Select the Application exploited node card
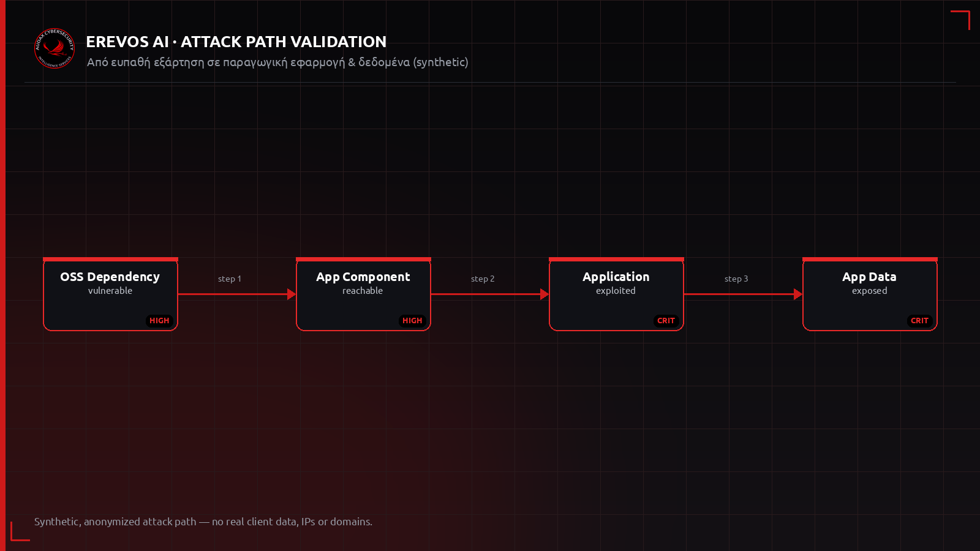The image size is (980, 551). click(616, 294)
